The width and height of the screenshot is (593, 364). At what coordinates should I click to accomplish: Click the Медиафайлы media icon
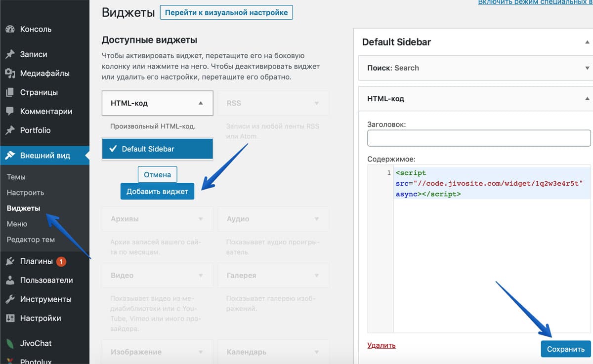click(x=10, y=74)
